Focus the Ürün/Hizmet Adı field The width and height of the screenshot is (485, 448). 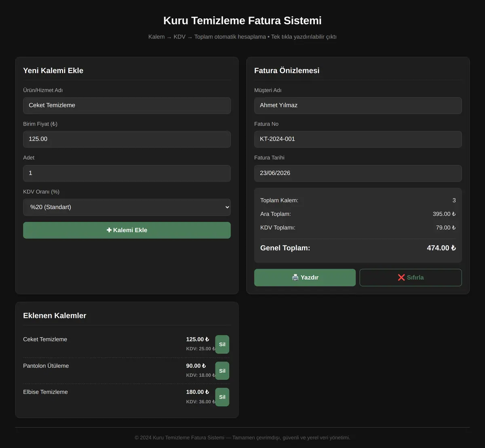(x=127, y=105)
